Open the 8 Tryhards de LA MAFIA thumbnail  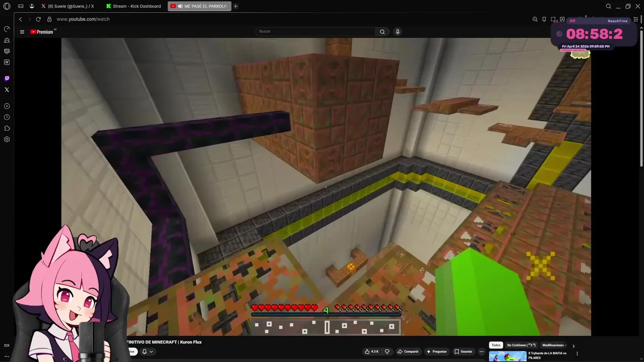click(508, 356)
